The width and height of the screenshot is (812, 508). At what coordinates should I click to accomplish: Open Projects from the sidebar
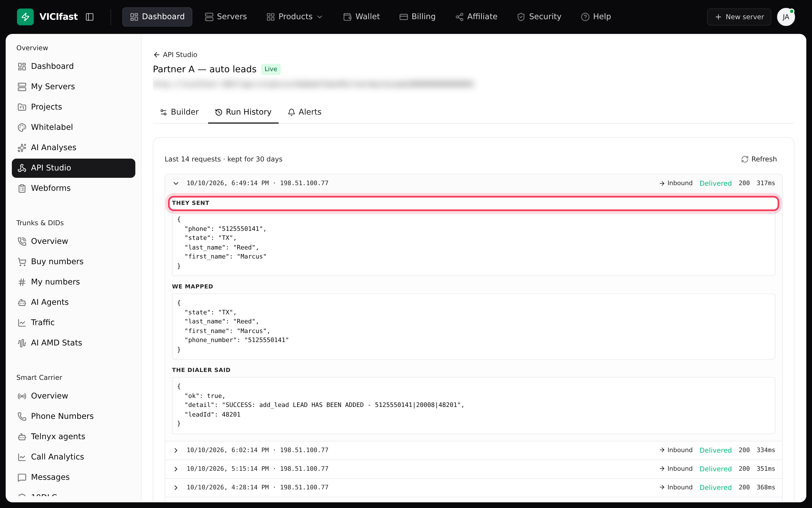pos(74,107)
